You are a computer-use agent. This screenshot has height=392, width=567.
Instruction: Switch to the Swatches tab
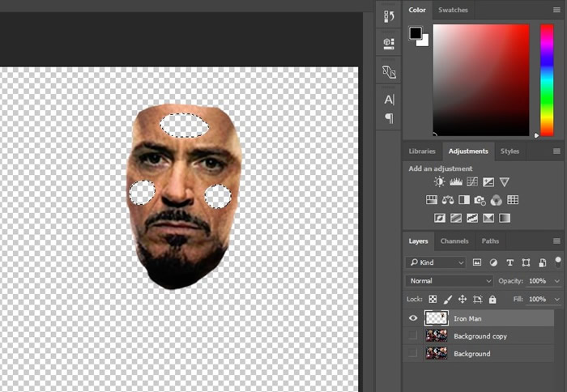pos(453,10)
